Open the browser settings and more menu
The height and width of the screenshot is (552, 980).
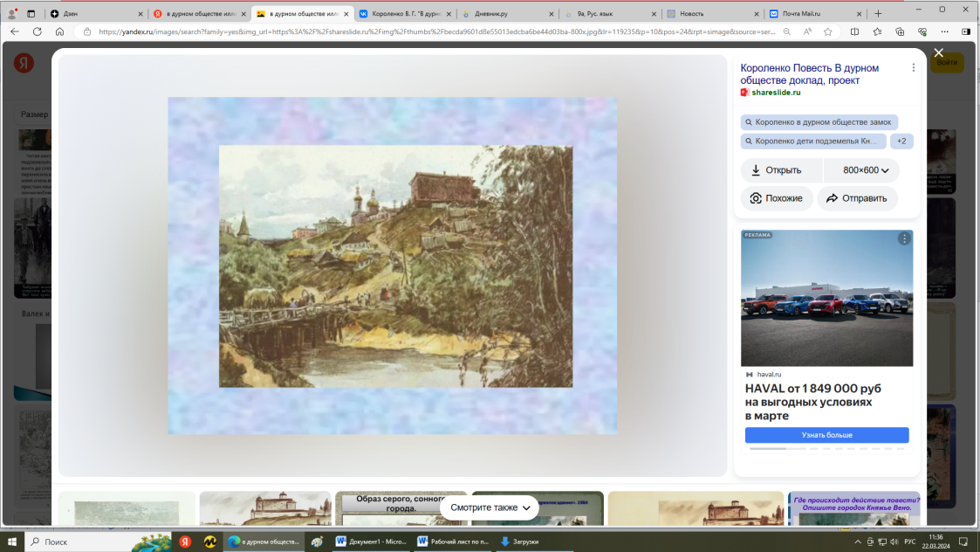(944, 32)
